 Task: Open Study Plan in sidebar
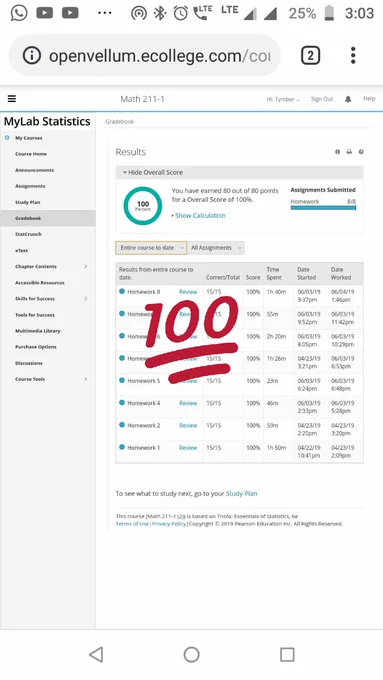click(x=27, y=202)
